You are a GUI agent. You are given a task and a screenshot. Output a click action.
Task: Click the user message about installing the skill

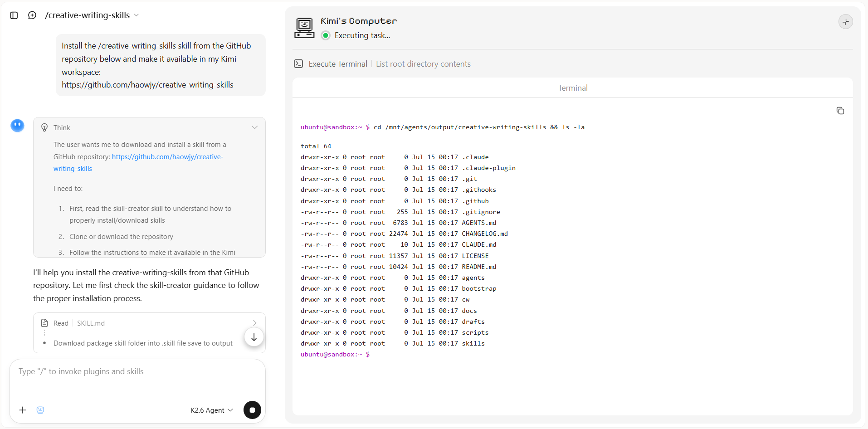(161, 65)
